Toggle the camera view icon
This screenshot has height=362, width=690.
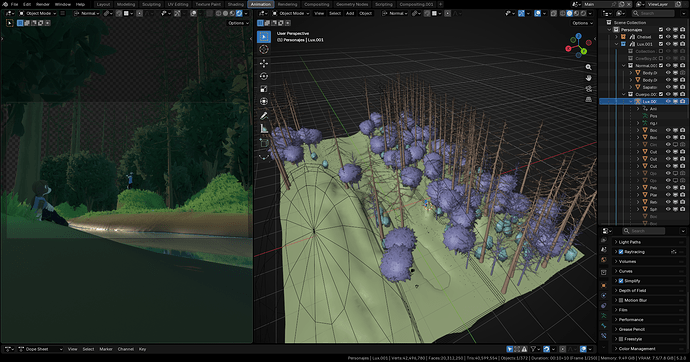pos(588,88)
